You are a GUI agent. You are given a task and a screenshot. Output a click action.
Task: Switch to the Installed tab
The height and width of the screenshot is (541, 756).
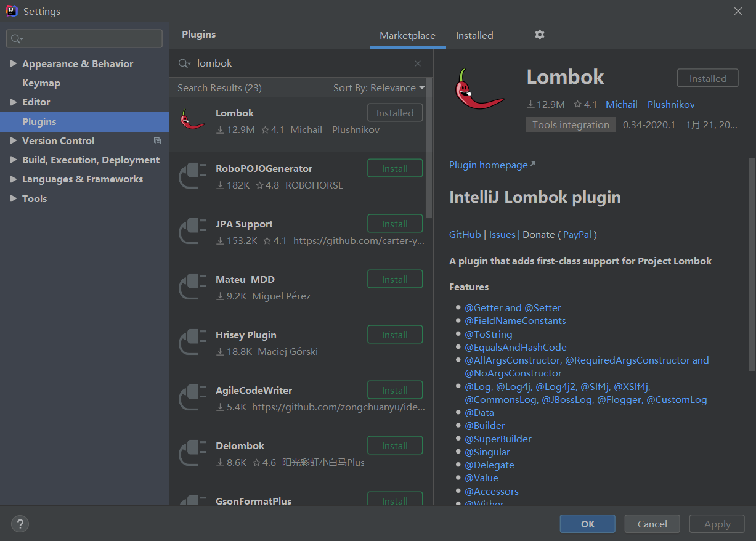pos(474,35)
